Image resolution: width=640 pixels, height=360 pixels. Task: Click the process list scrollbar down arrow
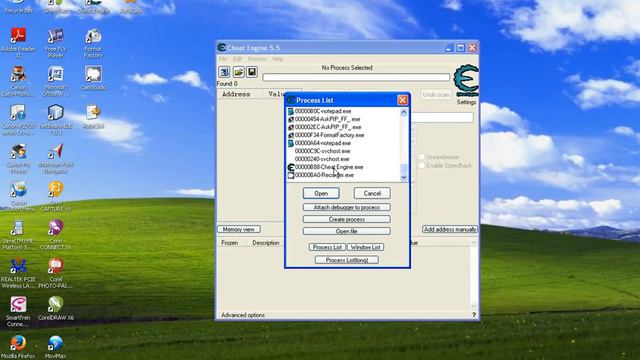click(x=404, y=177)
